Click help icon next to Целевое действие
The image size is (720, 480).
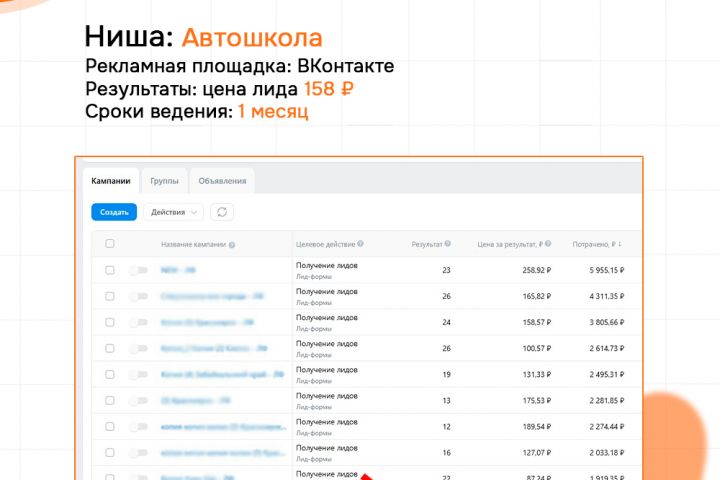pos(360,244)
